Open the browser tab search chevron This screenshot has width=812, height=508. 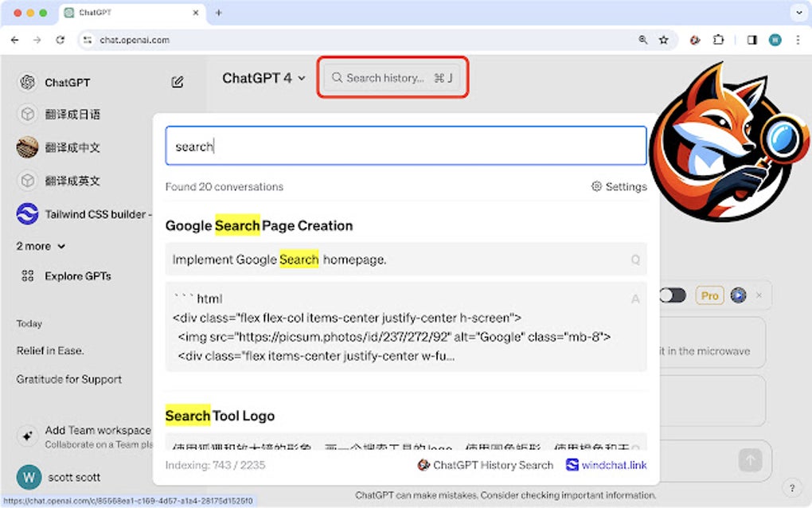pos(798,13)
